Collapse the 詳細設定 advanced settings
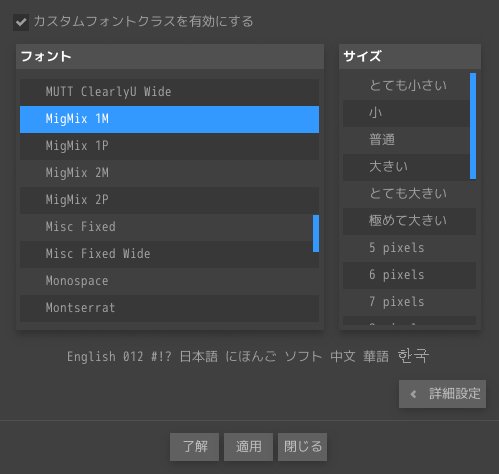 pyautogui.click(x=442, y=394)
